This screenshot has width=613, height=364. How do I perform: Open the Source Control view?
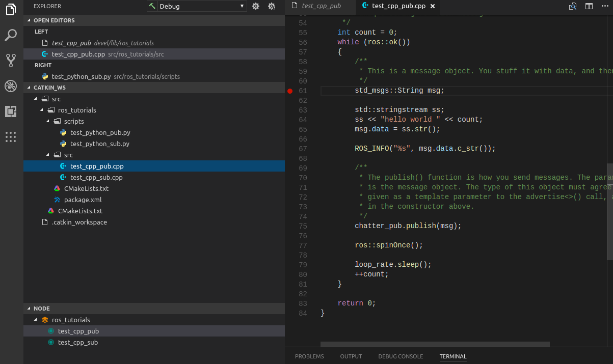11,61
